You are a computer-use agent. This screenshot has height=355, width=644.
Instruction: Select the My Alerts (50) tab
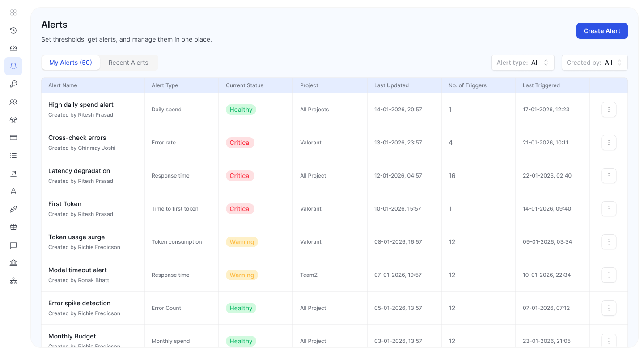tap(71, 63)
